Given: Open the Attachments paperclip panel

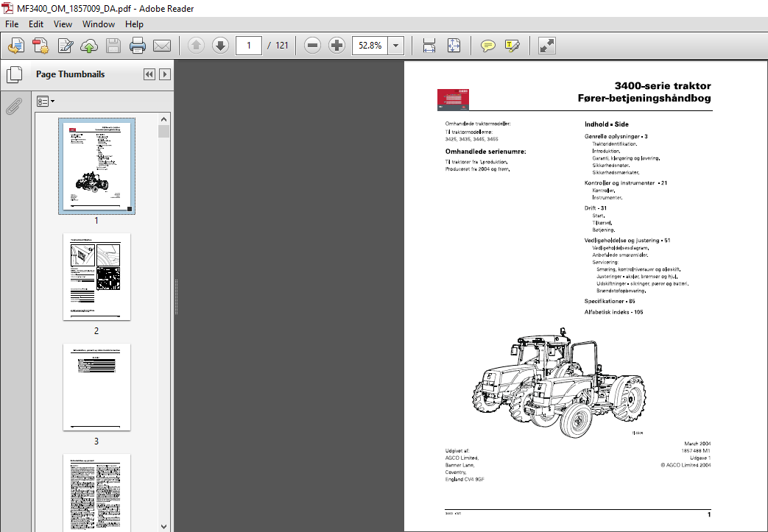Looking at the screenshot, I should tap(14, 106).
